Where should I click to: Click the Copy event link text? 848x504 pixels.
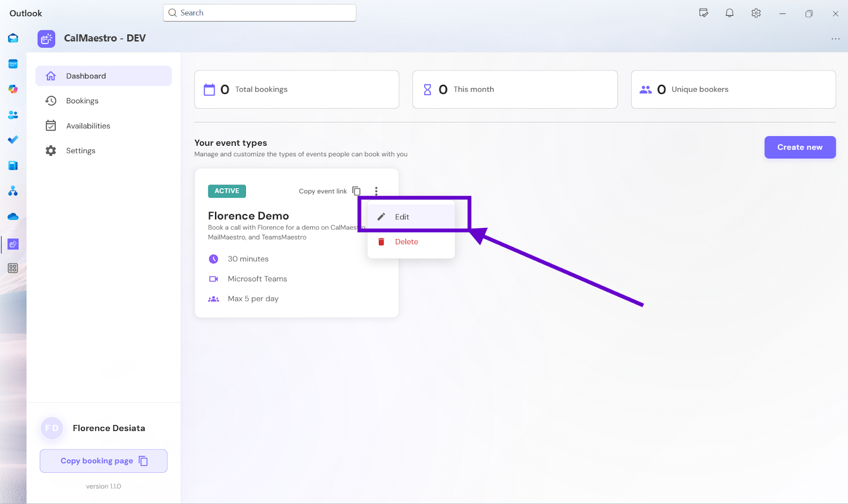pos(323,191)
